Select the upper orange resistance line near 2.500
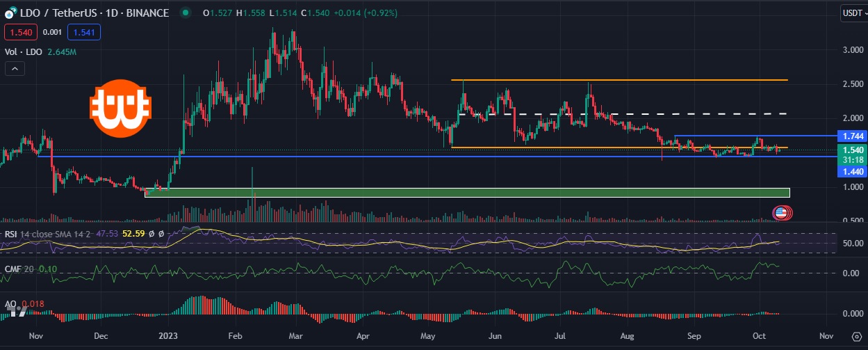868x350 pixels. click(x=619, y=80)
